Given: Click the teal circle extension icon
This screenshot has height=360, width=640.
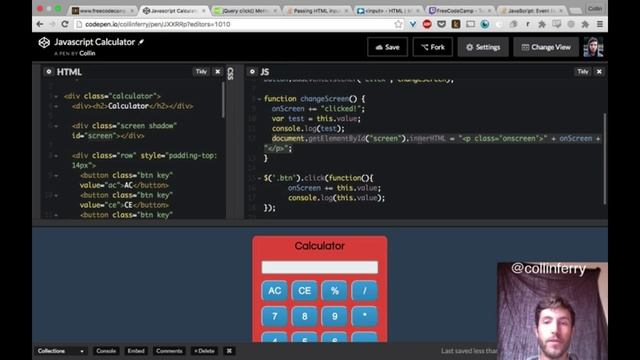Looking at the screenshot, I should pos(484,24).
